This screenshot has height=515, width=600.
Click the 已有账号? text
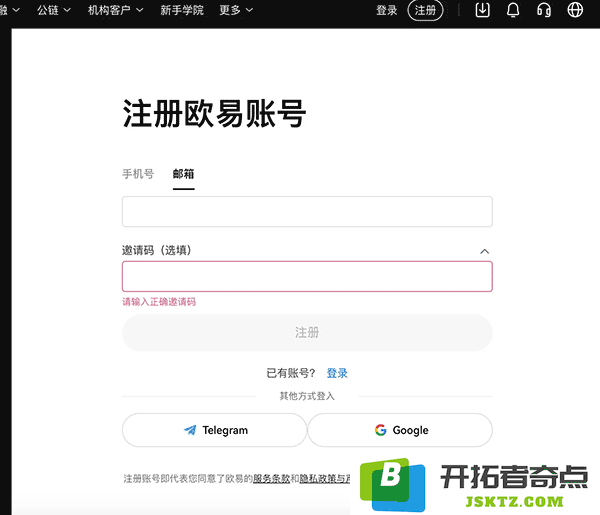click(290, 373)
